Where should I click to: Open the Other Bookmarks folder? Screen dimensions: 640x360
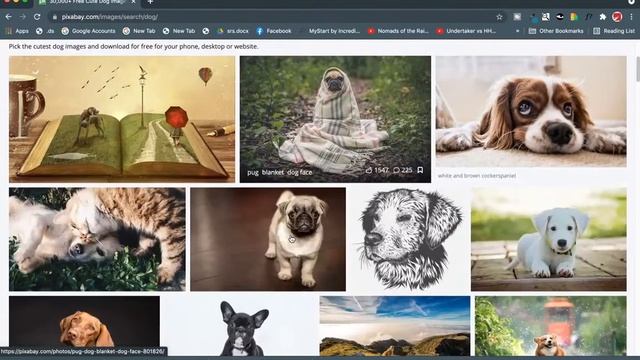click(556, 31)
